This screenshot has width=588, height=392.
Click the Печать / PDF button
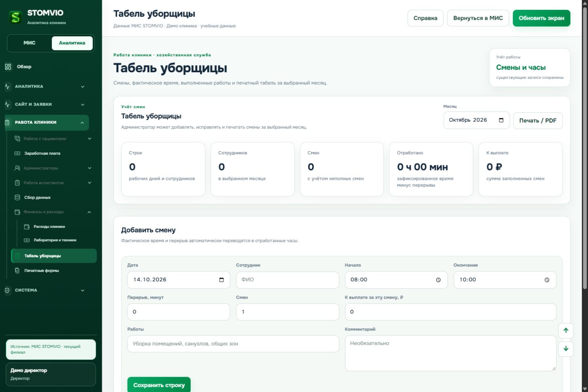click(x=538, y=120)
